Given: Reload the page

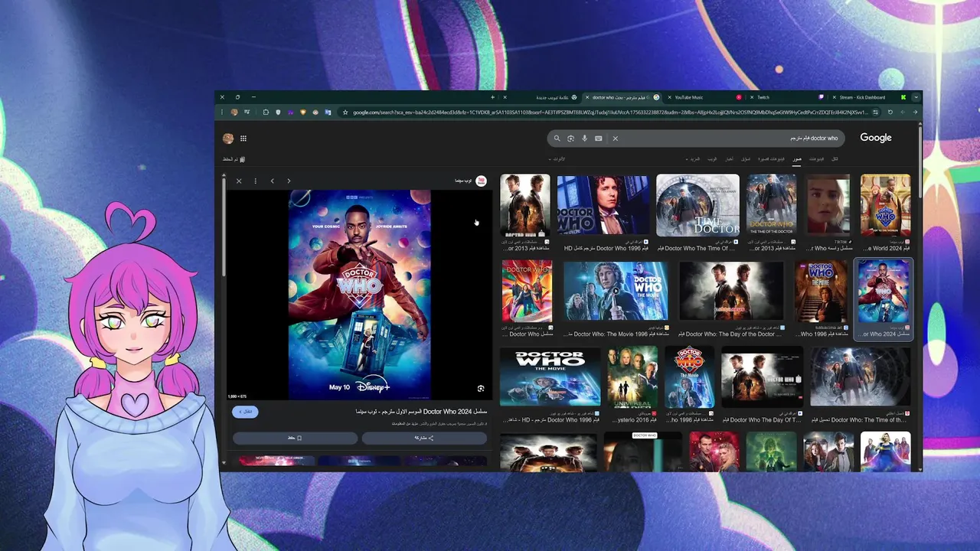Looking at the screenshot, I should (890, 112).
